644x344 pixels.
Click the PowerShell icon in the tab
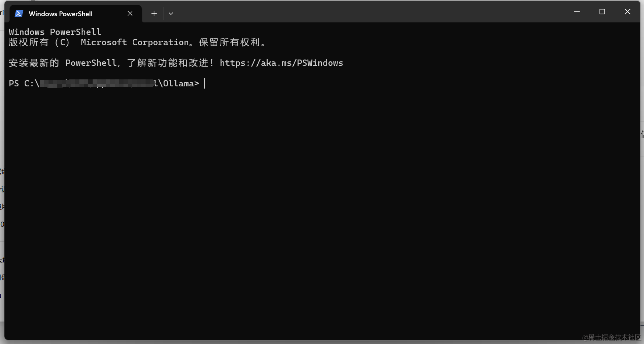[x=19, y=14]
